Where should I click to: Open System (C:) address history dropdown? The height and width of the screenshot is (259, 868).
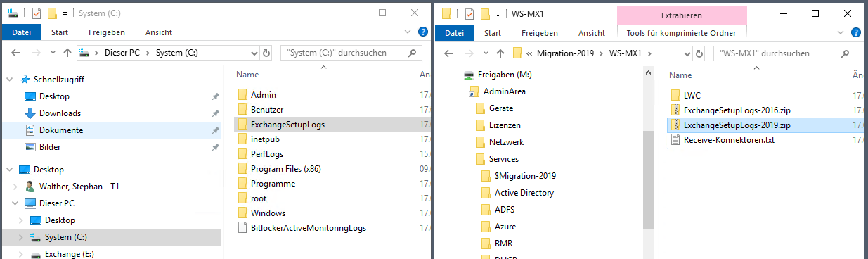(254, 53)
